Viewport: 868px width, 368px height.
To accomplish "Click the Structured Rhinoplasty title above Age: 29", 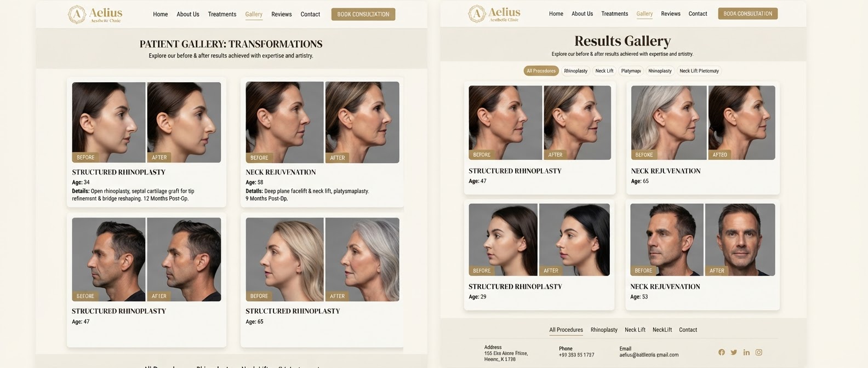I will (x=515, y=286).
